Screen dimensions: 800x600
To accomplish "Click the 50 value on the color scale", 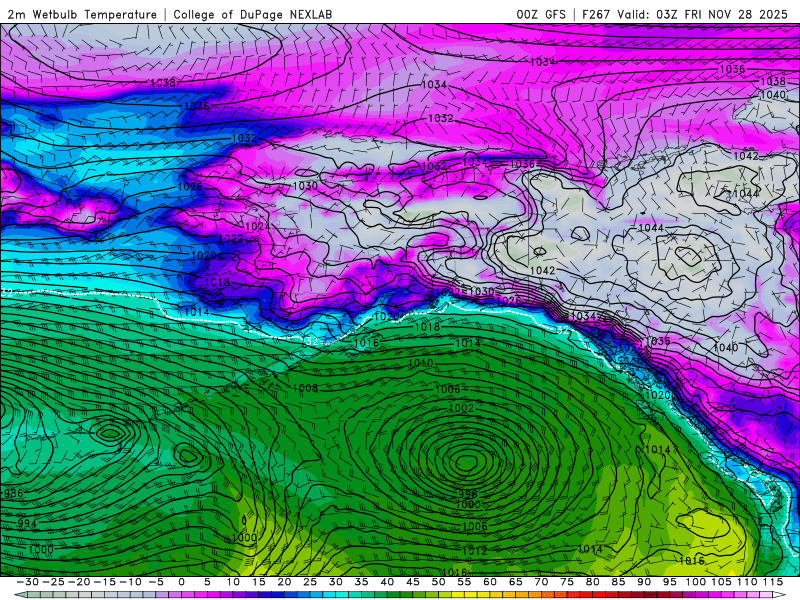I will coord(438,582).
